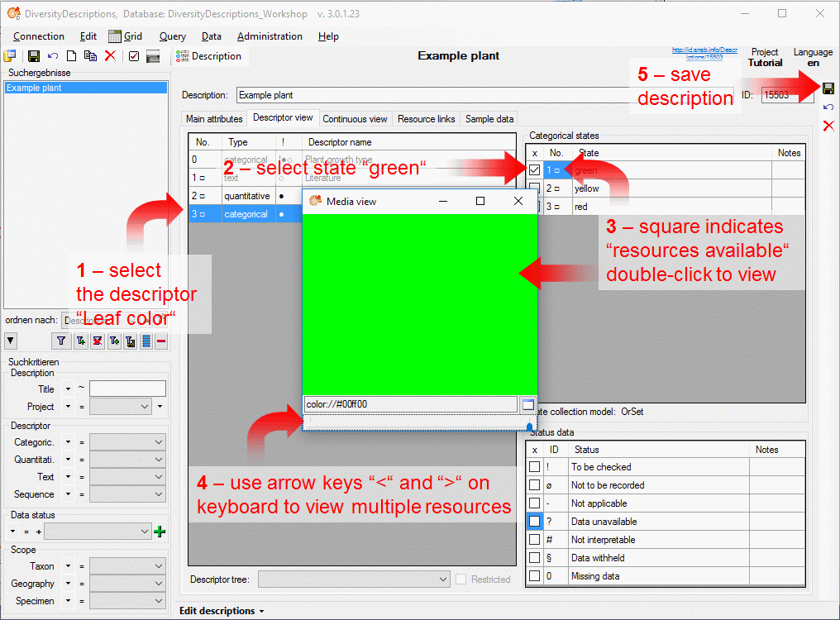Check the 'Not interpretable' status box
This screenshot has height=620, width=840.
[535, 540]
